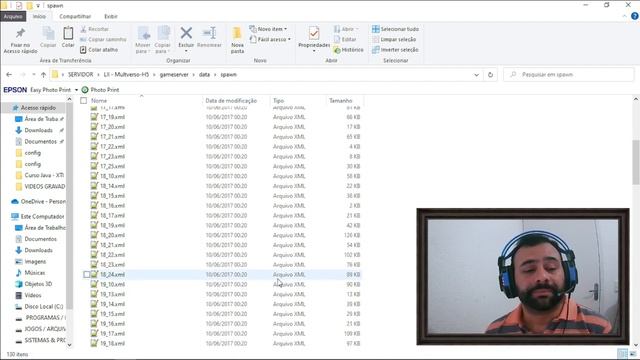Open Customize Quick Access Toolbar dropdown
640x360 pixels.
click(x=38, y=6)
